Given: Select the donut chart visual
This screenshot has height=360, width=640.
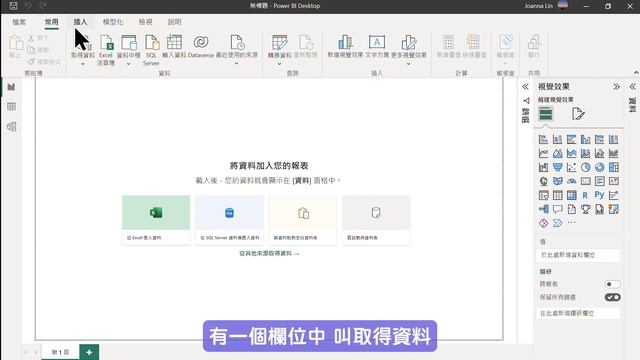Looking at the screenshot, I should [599, 167].
